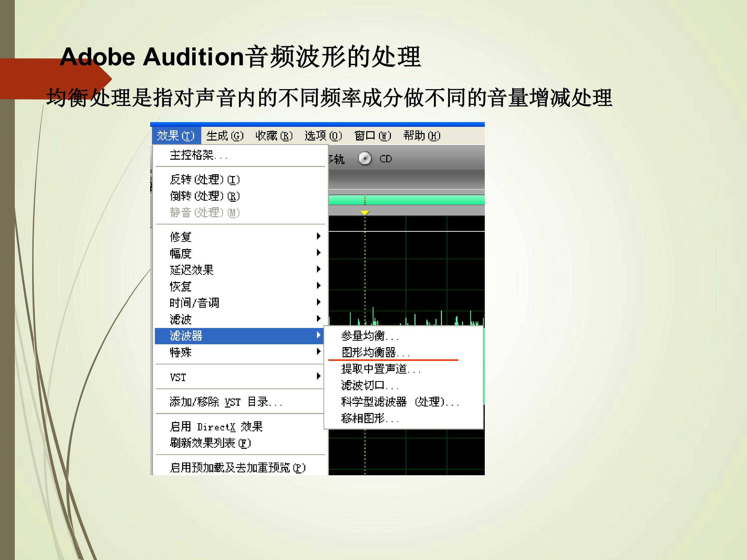
Task: Toggle 启用预加载及去加重预览(P) option
Action: [240, 467]
